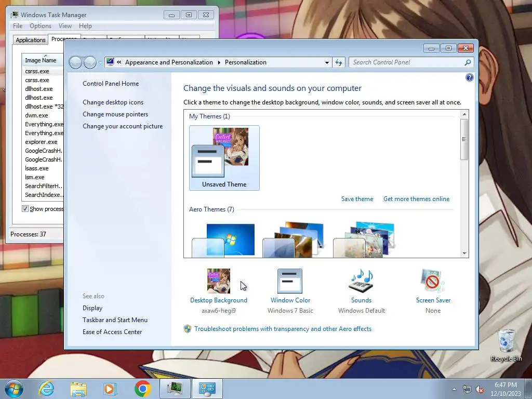Click the Save theme link

click(x=357, y=199)
